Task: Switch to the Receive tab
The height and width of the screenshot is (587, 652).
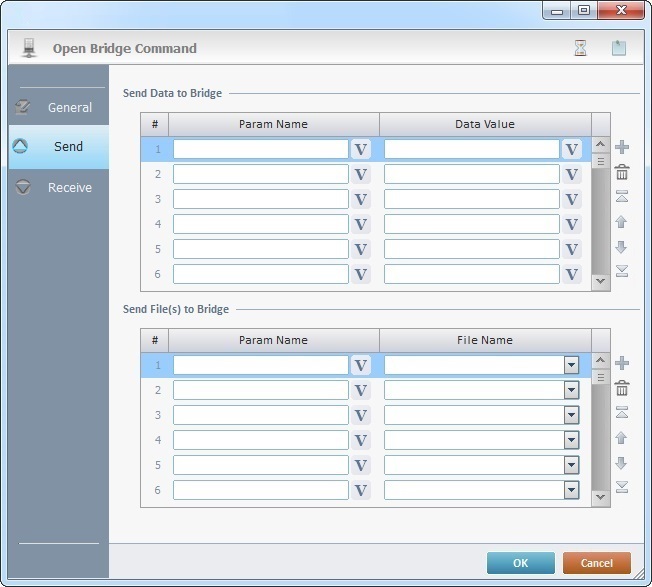Action: 58,187
